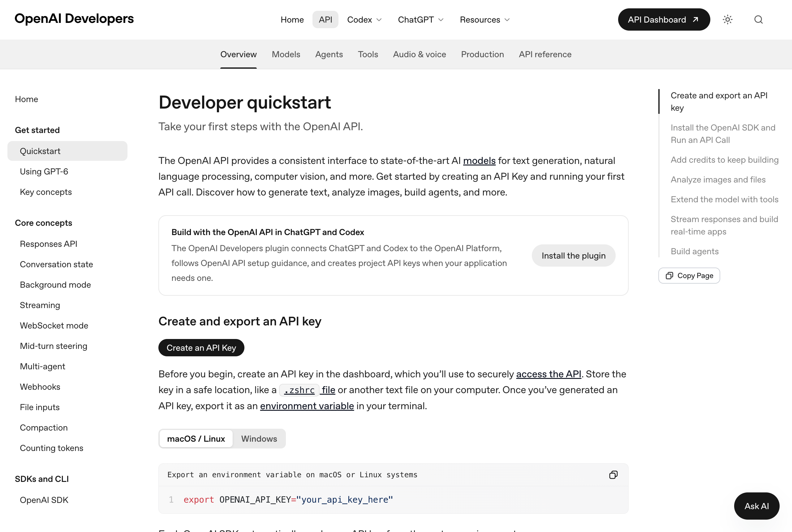Open the API reference tab

coord(545,54)
